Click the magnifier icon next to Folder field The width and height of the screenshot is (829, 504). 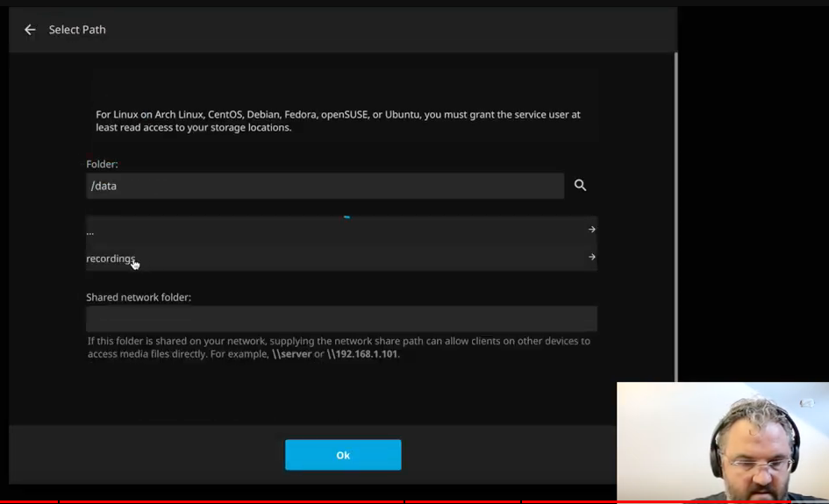coord(580,185)
